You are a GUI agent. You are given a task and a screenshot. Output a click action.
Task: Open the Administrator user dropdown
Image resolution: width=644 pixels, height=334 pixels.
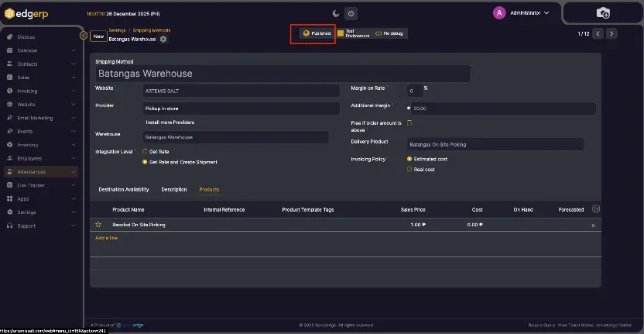point(522,13)
